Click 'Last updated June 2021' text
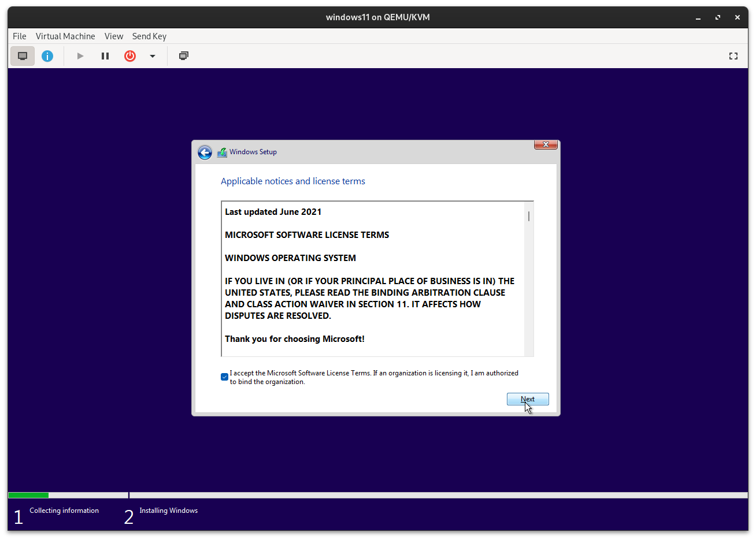Viewport: 756px width, 540px height. (x=273, y=212)
